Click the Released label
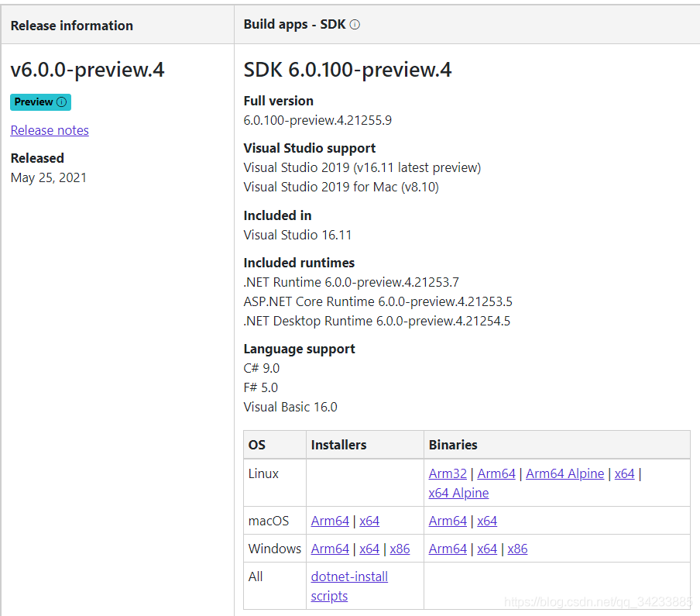The image size is (700, 616). [x=37, y=158]
